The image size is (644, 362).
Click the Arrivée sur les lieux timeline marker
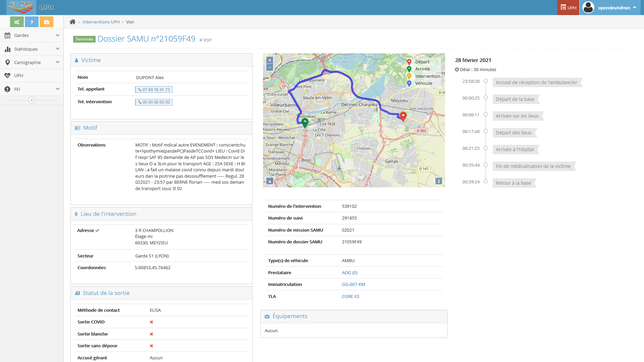[x=485, y=115]
